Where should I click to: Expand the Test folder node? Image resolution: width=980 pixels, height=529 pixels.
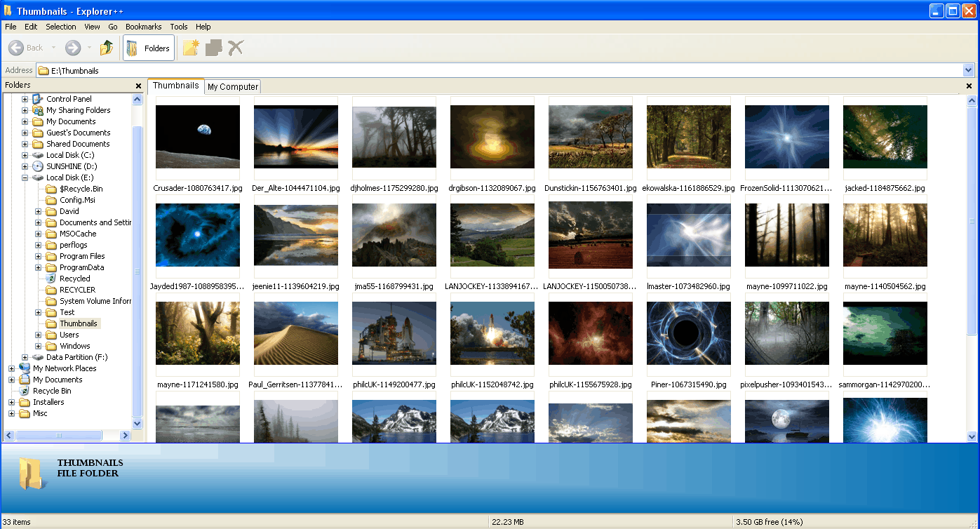point(39,312)
